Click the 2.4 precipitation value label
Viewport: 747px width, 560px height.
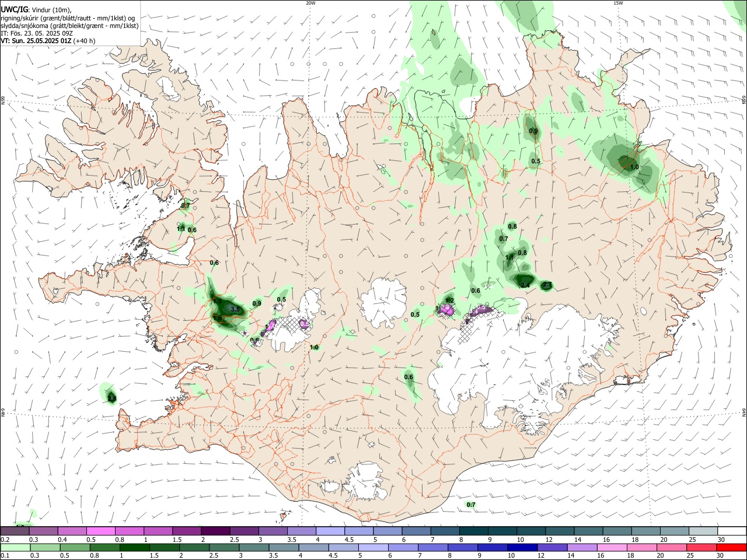(x=525, y=285)
